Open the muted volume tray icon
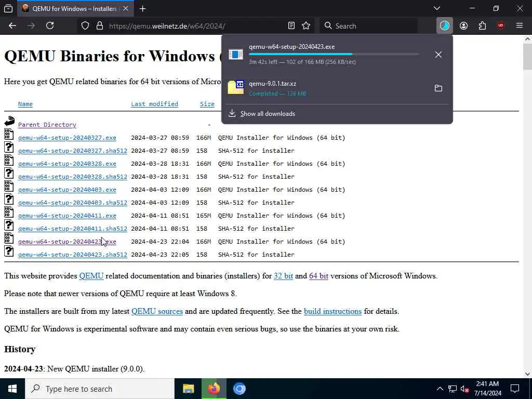The image size is (532, 399). [465, 389]
